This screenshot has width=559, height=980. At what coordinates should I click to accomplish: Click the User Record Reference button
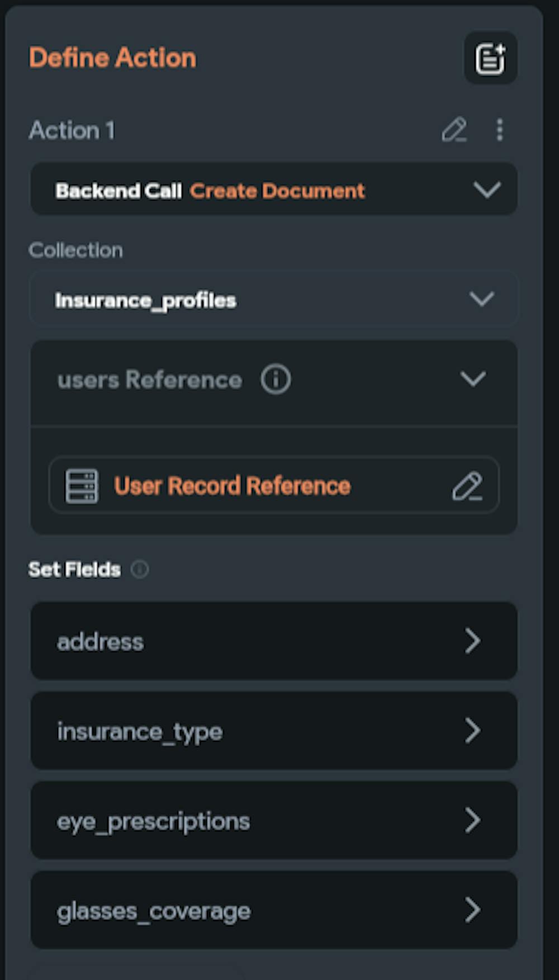tap(232, 485)
